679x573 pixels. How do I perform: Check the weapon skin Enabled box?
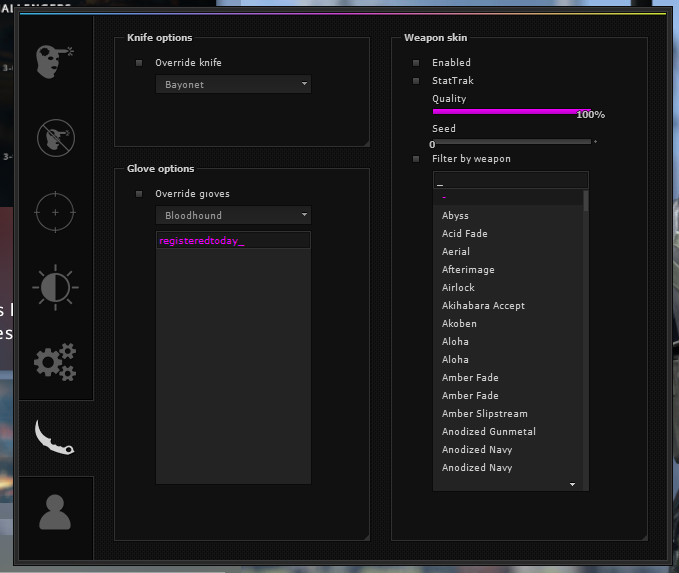click(416, 63)
